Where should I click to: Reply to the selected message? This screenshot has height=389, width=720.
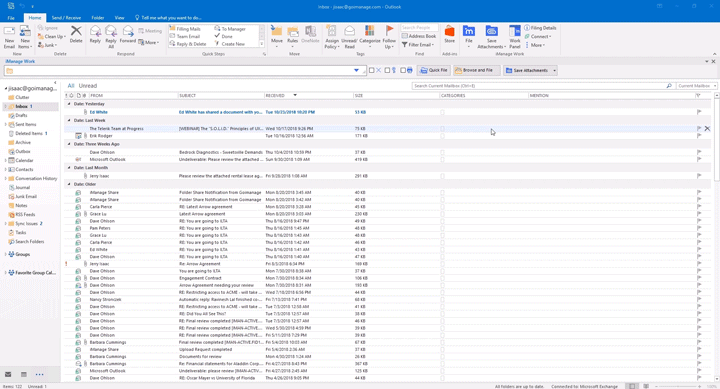tap(95, 35)
